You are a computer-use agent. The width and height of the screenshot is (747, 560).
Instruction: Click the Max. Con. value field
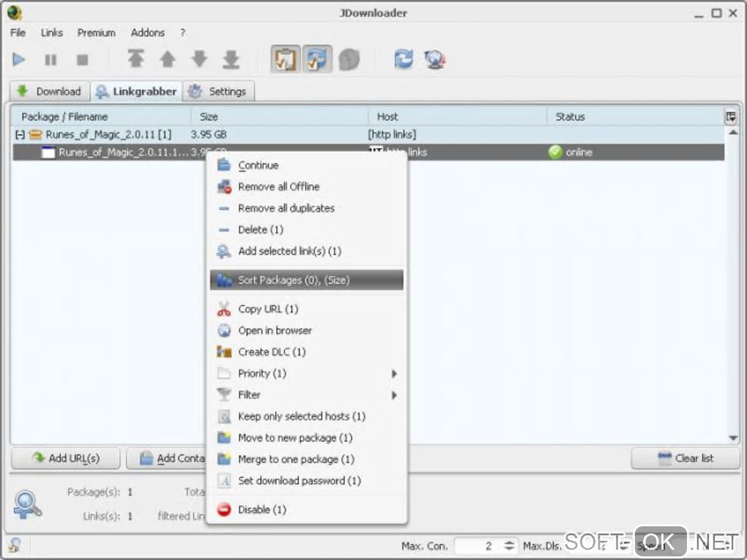[477, 545]
